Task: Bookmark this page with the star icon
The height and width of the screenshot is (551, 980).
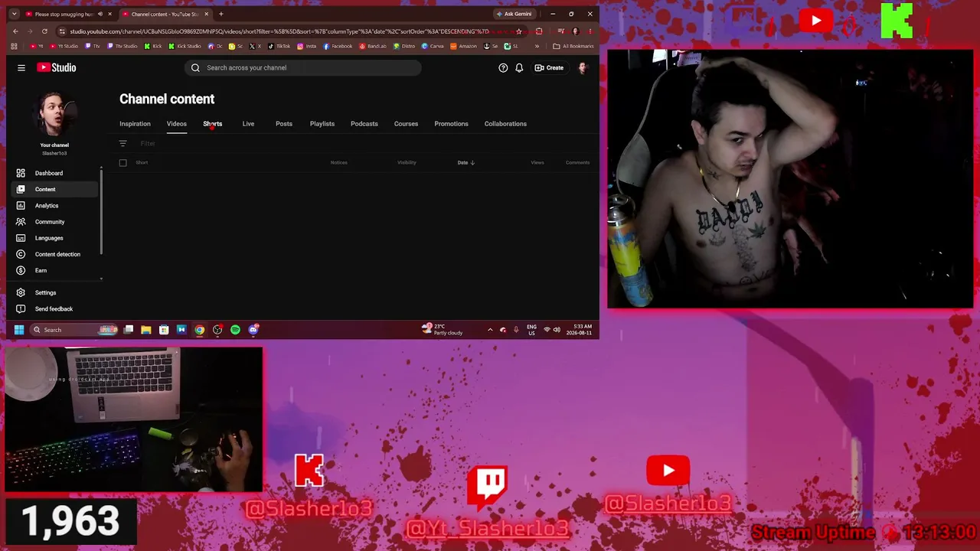Action: pyautogui.click(x=519, y=31)
